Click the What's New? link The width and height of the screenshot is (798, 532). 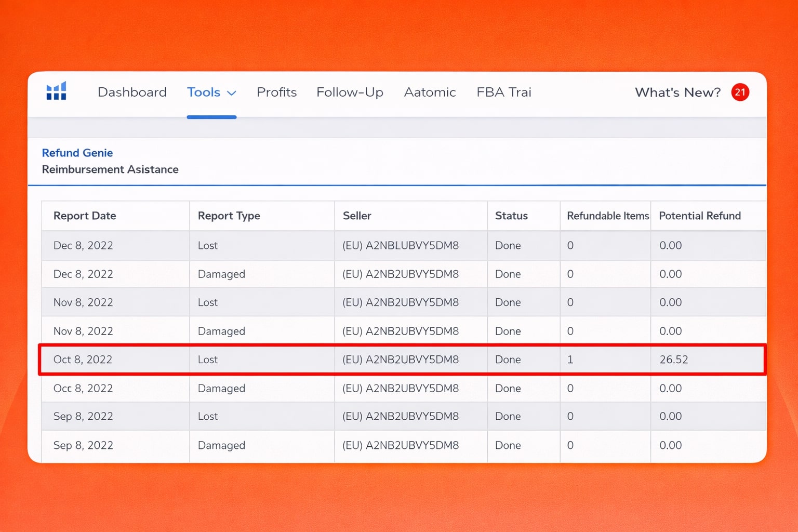[x=677, y=92]
